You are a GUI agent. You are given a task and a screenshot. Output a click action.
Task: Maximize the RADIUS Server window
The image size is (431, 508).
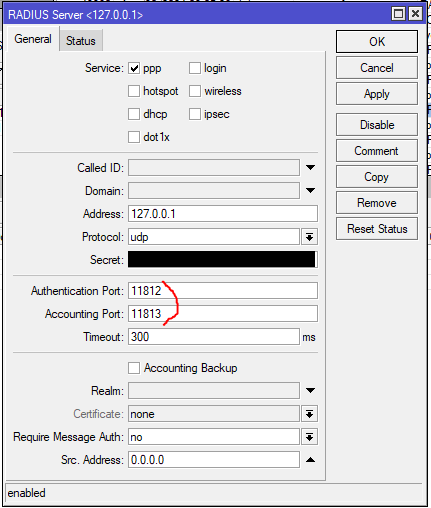398,14
